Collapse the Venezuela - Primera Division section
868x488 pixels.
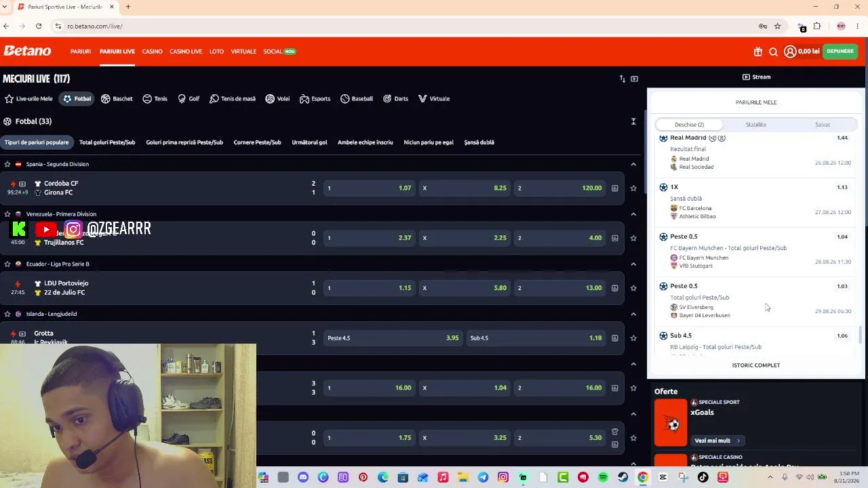pos(633,214)
